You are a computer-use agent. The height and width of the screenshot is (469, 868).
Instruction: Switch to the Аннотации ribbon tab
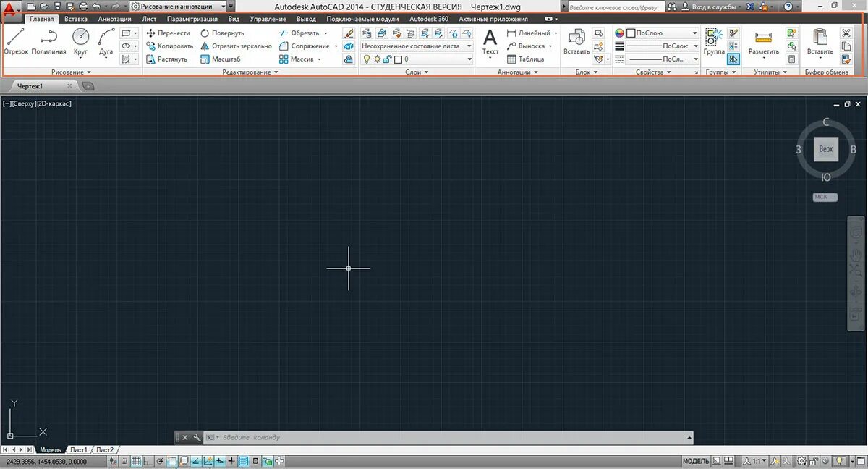pos(114,19)
